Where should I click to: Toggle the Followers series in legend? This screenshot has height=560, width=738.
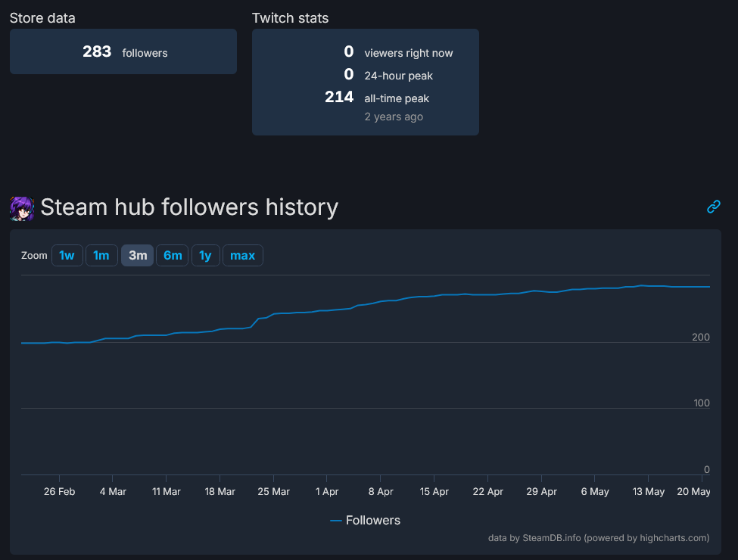[x=365, y=521]
